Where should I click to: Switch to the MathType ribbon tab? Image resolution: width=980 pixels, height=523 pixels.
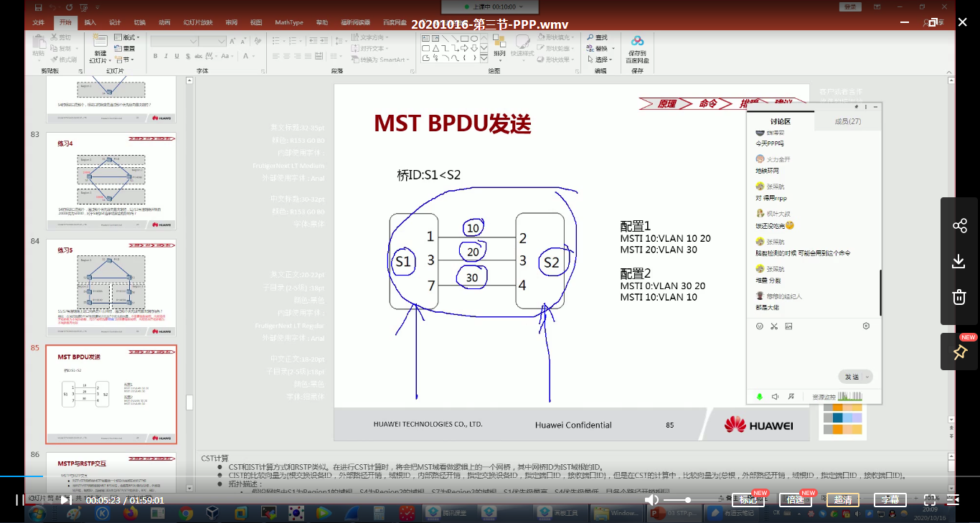pyautogui.click(x=289, y=22)
